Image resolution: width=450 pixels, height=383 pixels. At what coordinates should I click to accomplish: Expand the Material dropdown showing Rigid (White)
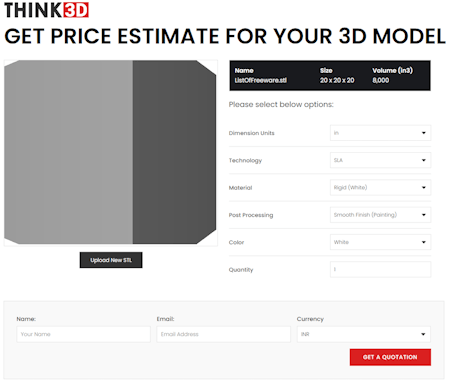click(x=380, y=188)
